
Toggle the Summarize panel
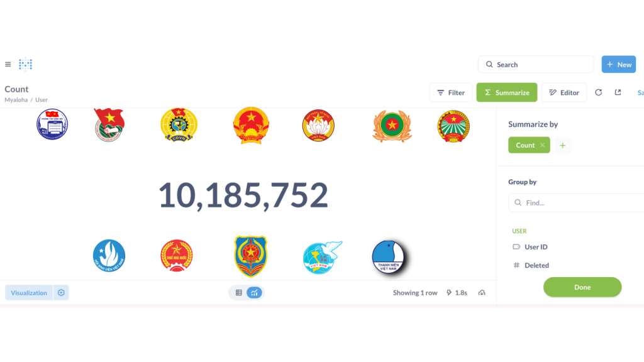pyautogui.click(x=506, y=92)
